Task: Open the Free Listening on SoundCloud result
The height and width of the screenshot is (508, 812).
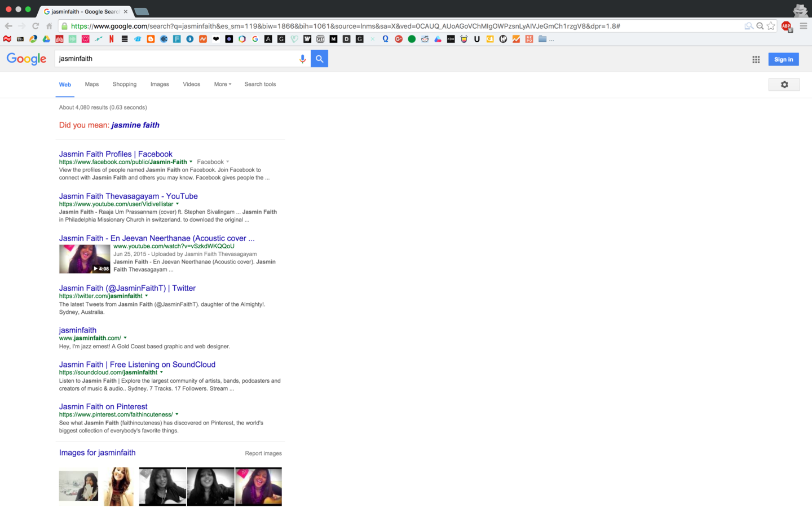Action: [137, 365]
